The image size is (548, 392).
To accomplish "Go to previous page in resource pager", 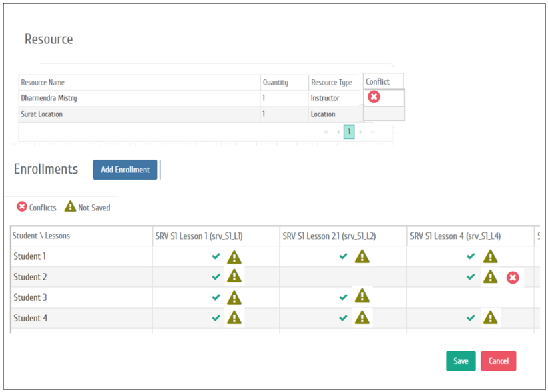I will pyautogui.click(x=338, y=132).
